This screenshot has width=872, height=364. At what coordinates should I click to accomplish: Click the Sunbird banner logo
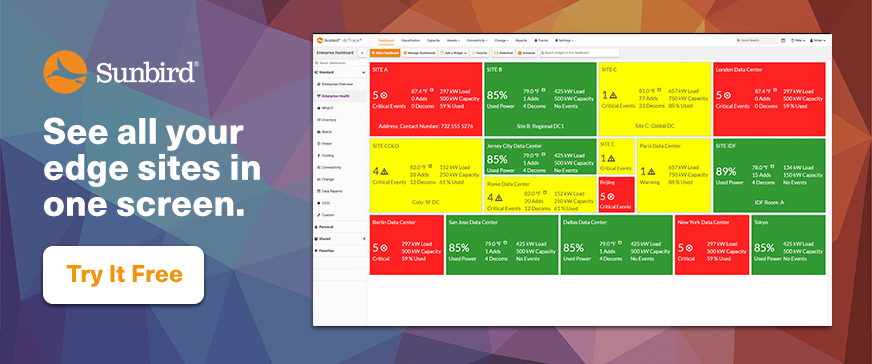[120, 72]
